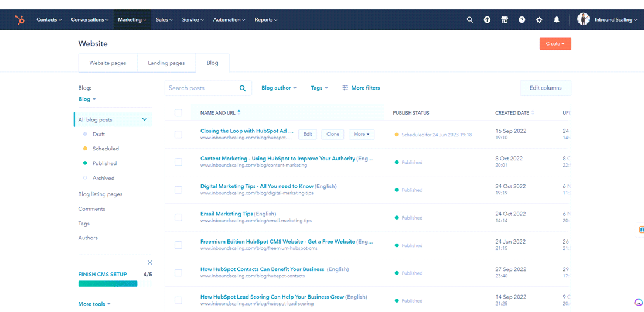Switch to the Website pages tab
This screenshot has width=644, height=312.
108,63
